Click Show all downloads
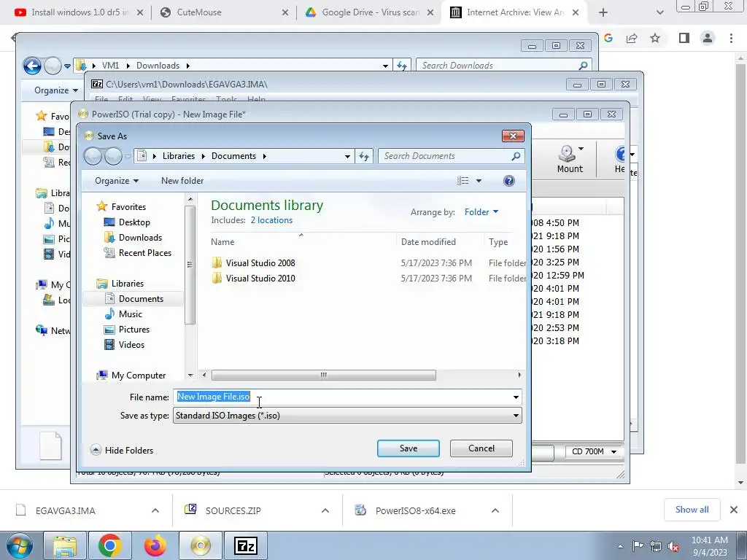 coord(692,510)
